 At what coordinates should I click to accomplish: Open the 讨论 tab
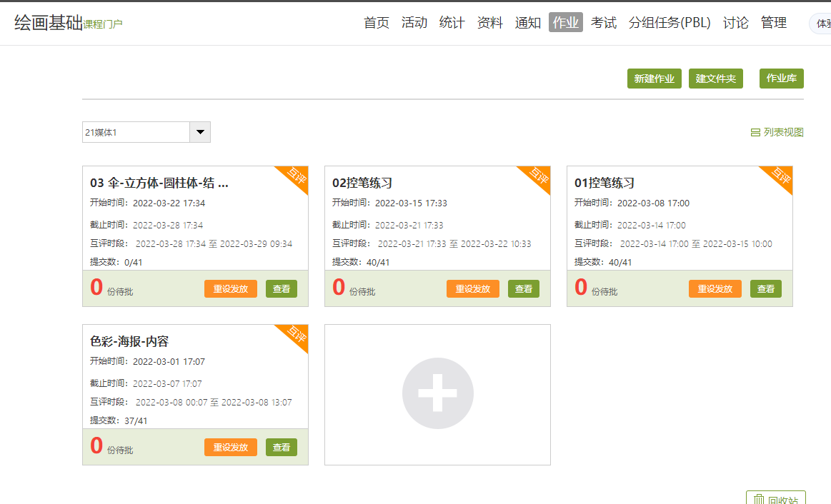coord(736,23)
